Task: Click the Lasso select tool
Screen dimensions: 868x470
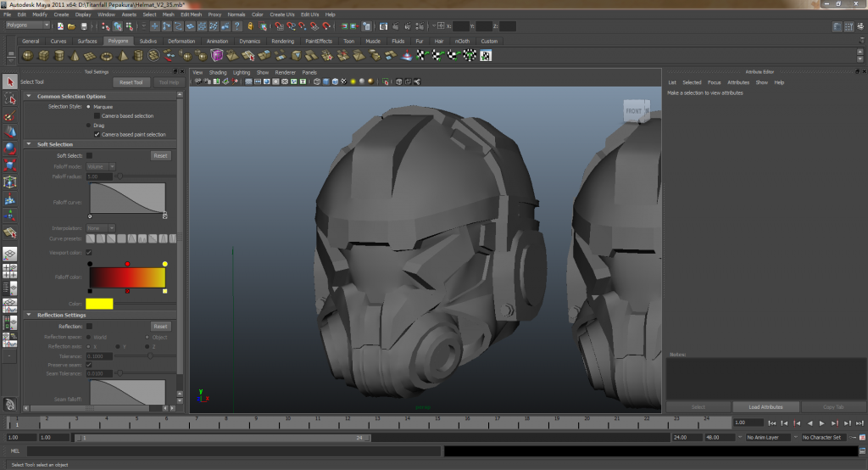Action: (x=9, y=99)
